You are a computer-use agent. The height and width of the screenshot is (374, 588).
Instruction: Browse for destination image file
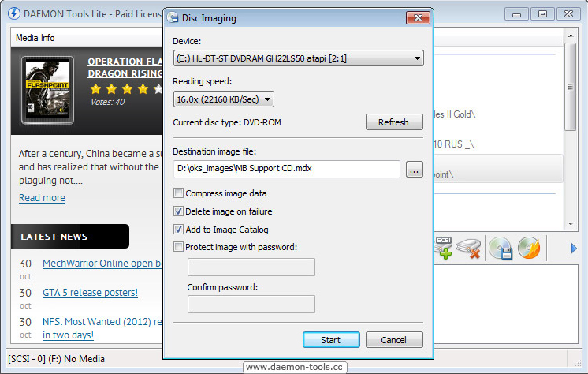[415, 170]
